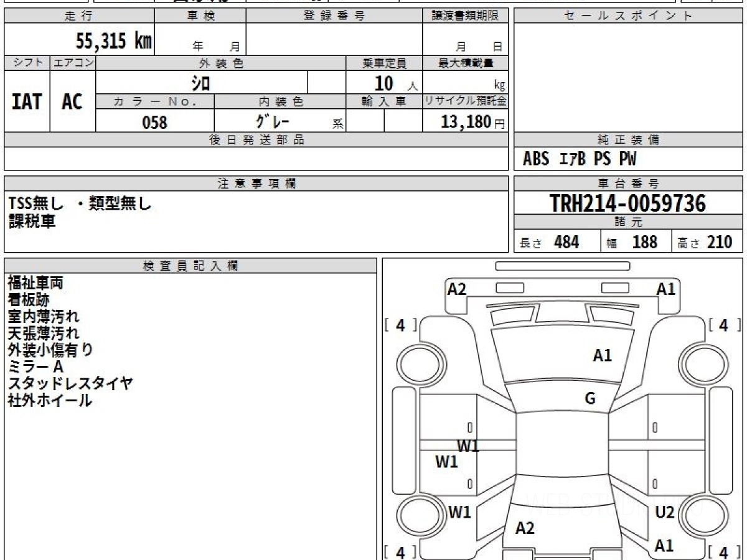
Task: Click the A2 mark on the rear panel
Action: 525,528
